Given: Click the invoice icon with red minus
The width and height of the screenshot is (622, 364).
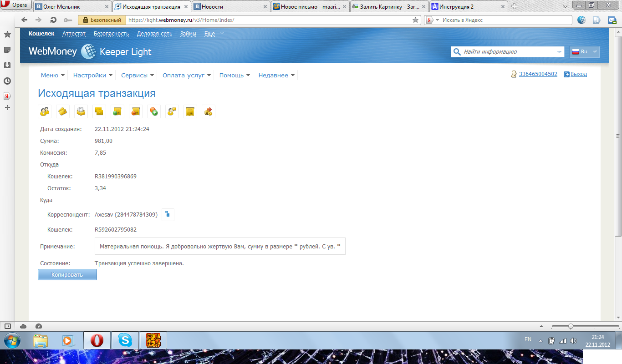Looking at the screenshot, I should click(x=136, y=111).
